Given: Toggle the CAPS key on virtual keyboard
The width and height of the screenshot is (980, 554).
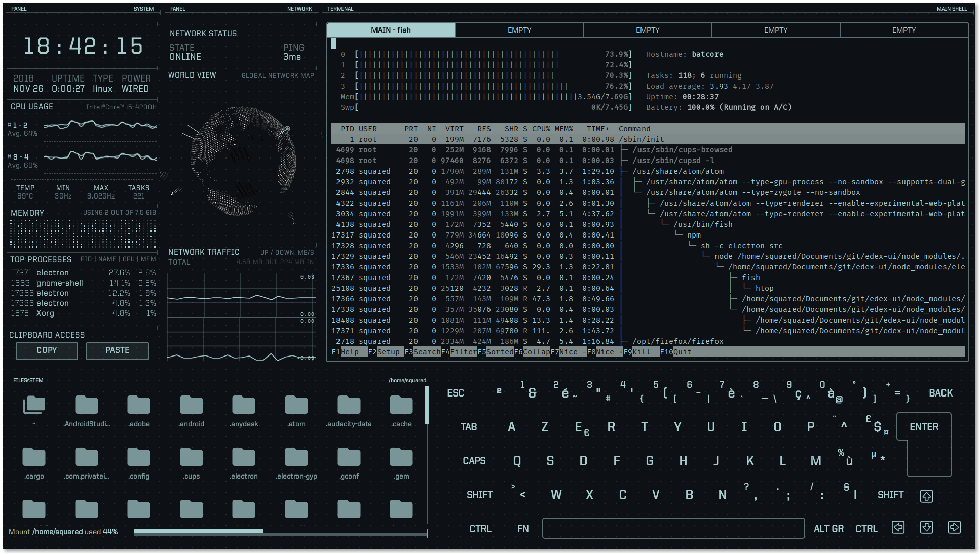Looking at the screenshot, I should click(x=474, y=461).
